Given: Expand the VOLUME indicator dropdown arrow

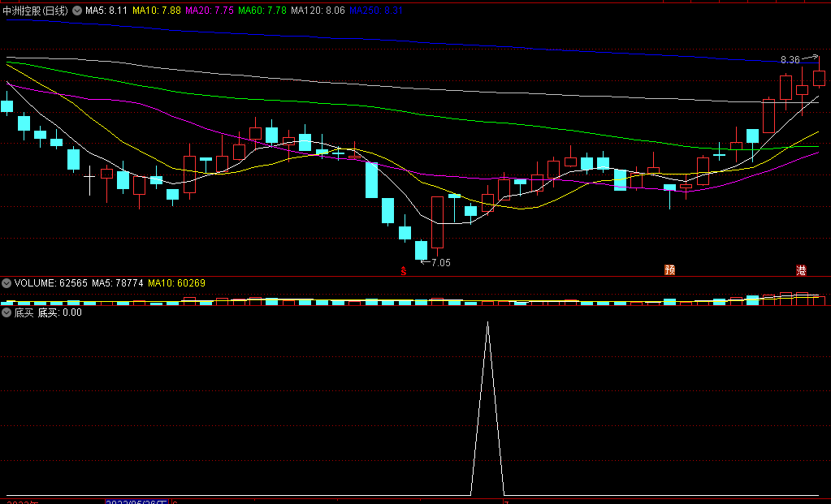Looking at the screenshot, I should coord(6,283).
